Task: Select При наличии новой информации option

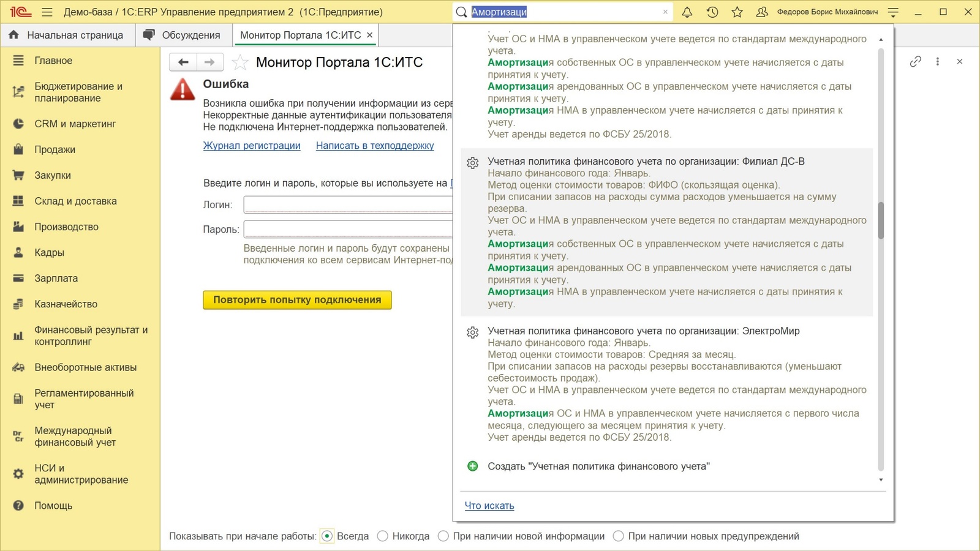Action: click(x=443, y=536)
